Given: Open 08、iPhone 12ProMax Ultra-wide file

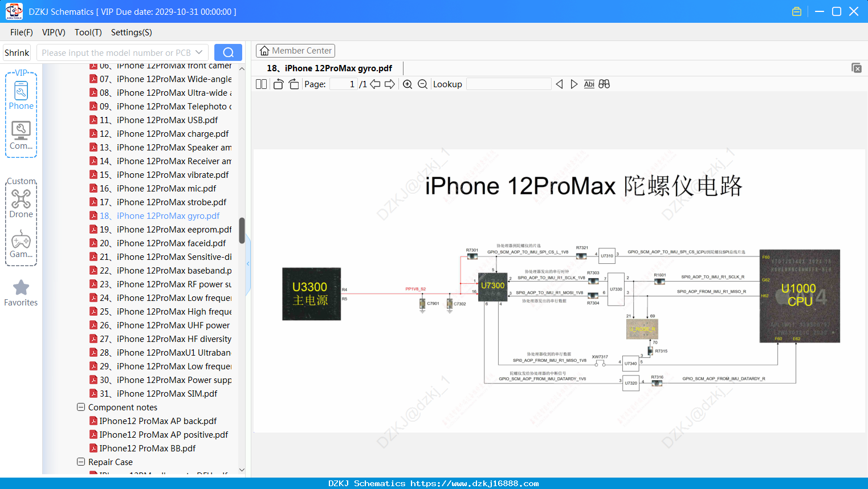Looking at the screenshot, I should (x=161, y=93).
